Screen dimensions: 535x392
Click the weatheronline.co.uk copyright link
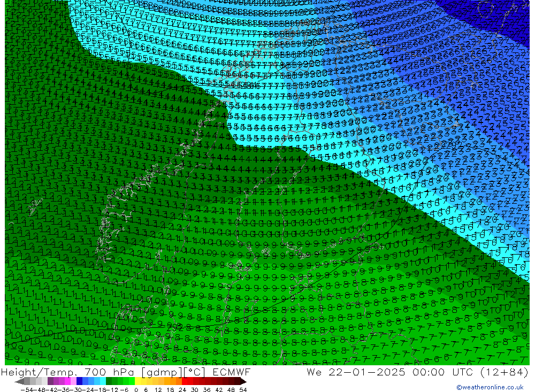tap(490, 387)
